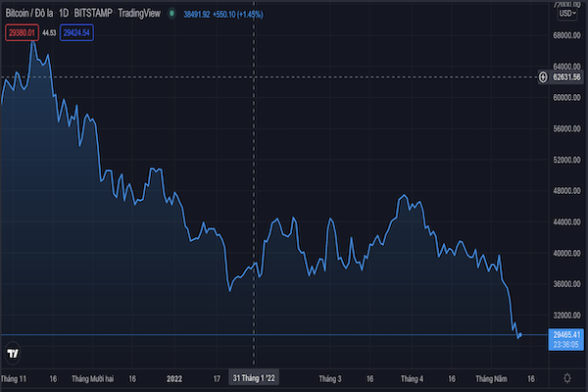588x392 pixels.
Task: Click the green market status dot
Action: 173,15
